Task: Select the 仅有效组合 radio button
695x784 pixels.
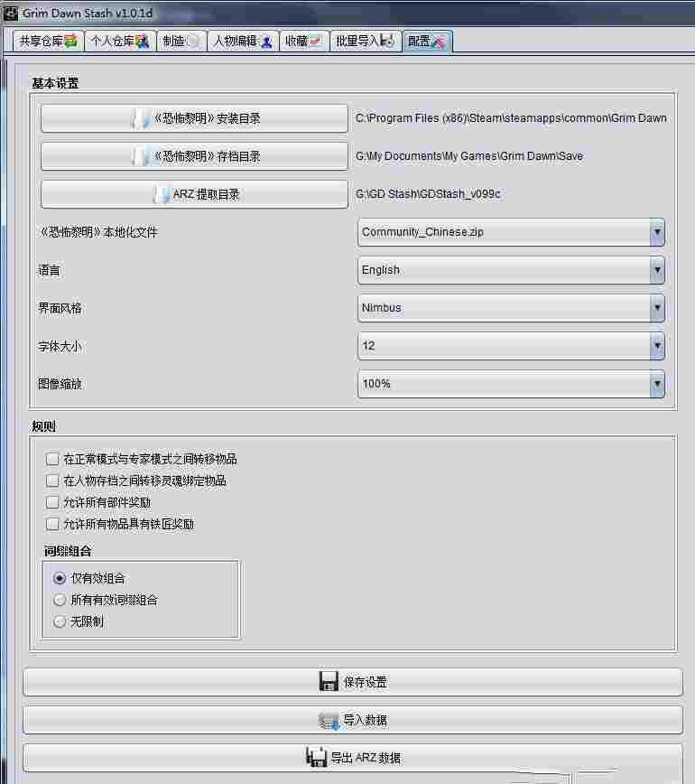Action: (60, 578)
